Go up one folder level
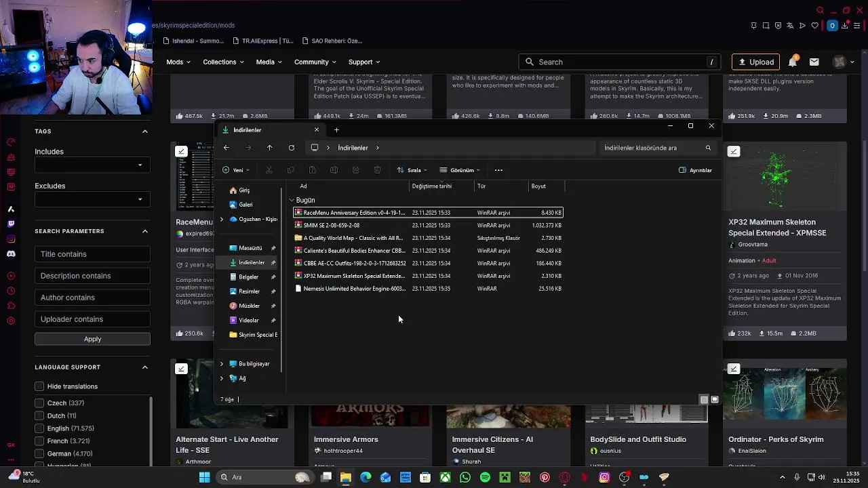This screenshot has width=868, height=488. coord(269,148)
